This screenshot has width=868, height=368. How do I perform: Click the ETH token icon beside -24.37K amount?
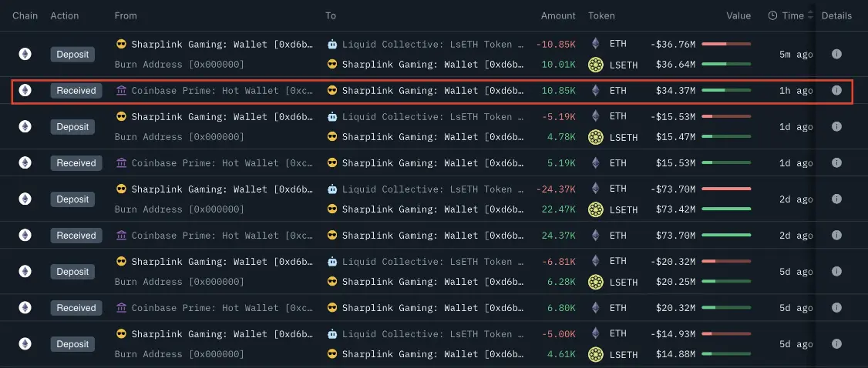(x=595, y=189)
